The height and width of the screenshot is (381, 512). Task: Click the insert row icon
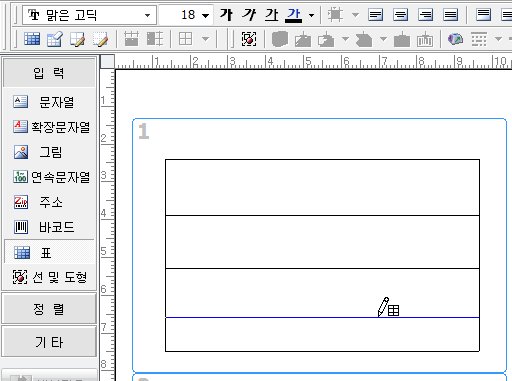click(x=131, y=39)
